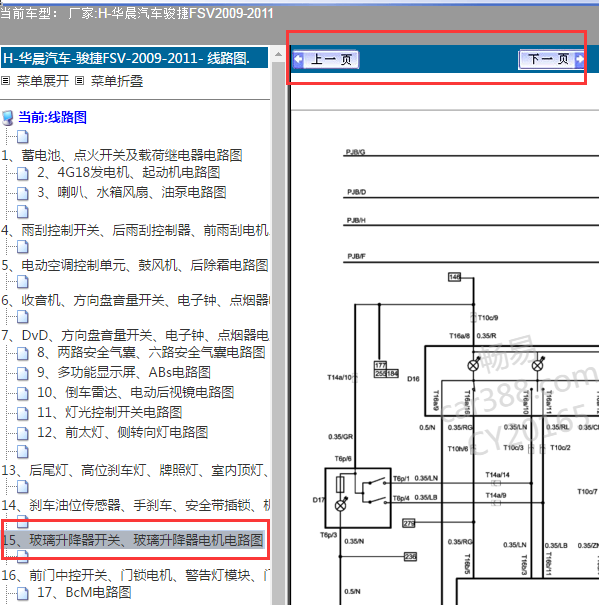
Task: Open item 16 前门中控开关、门锁电机 diagram
Action: click(135, 575)
